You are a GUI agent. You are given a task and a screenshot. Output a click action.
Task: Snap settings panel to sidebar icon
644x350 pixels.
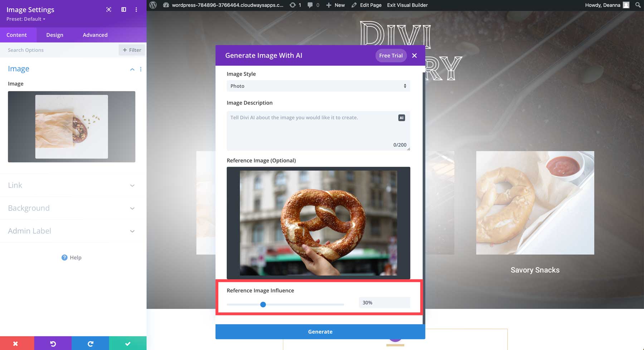124,10
